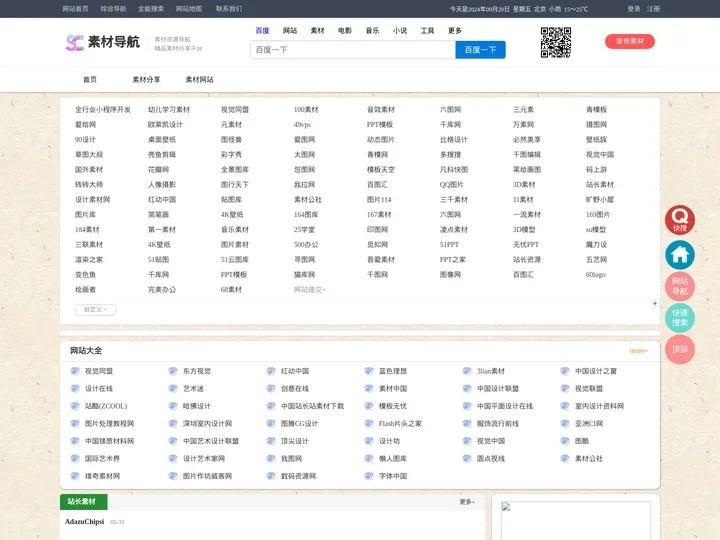Screen dimensions: 720x540
Task: Open the 三元素 link
Action: 523,110
